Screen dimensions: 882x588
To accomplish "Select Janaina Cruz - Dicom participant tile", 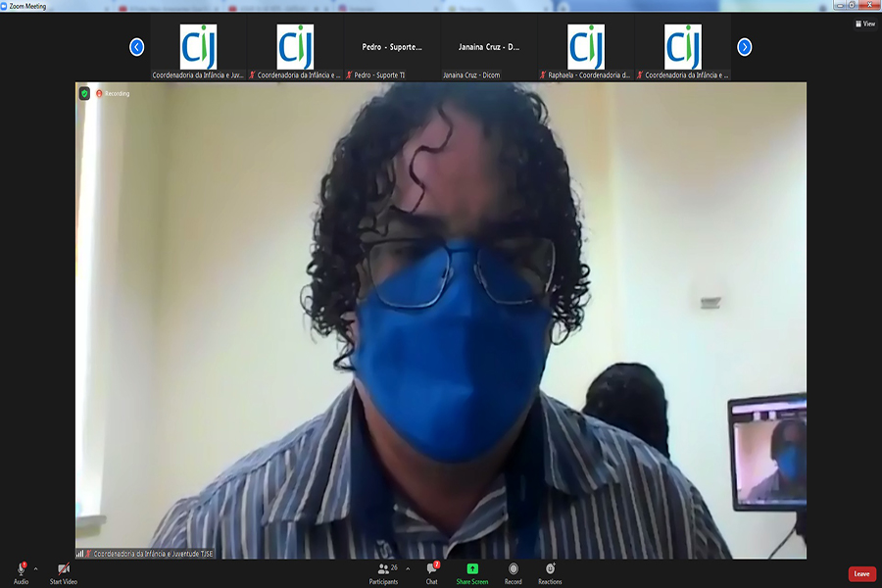I will pyautogui.click(x=489, y=47).
